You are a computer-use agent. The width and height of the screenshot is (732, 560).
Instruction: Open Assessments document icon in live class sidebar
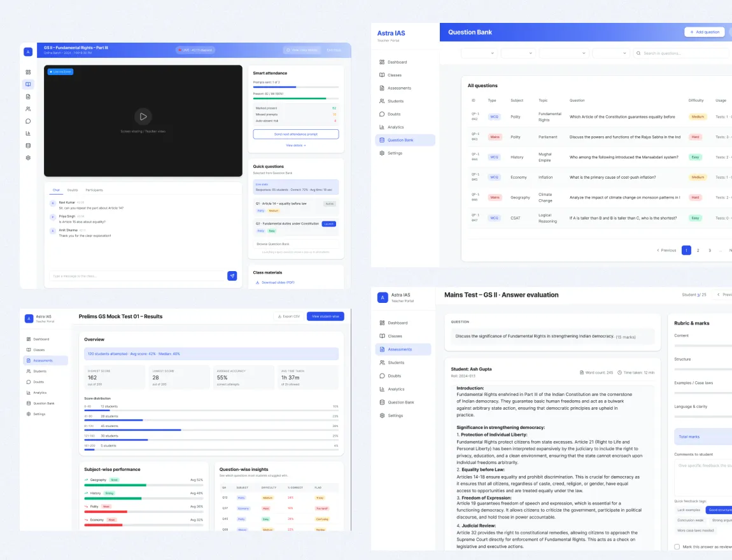pyautogui.click(x=28, y=97)
